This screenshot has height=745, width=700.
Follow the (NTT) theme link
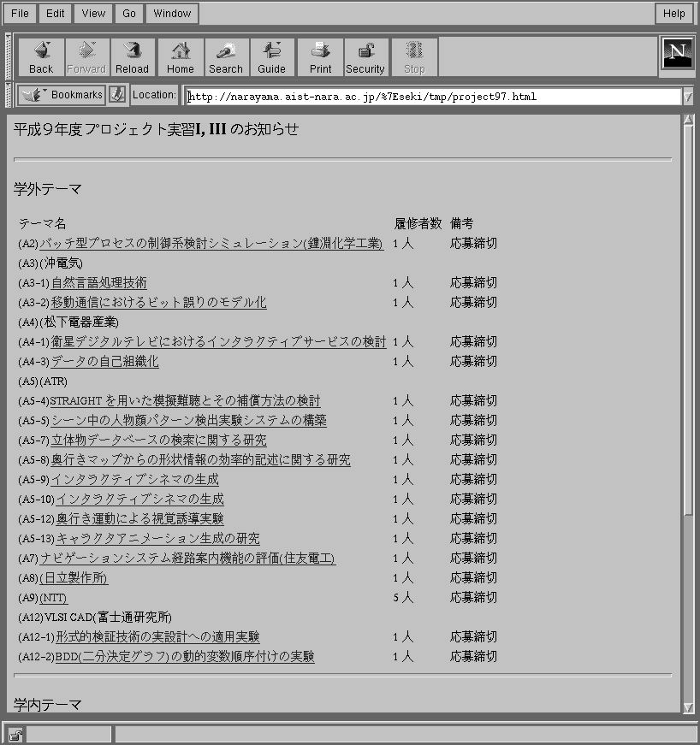53,598
